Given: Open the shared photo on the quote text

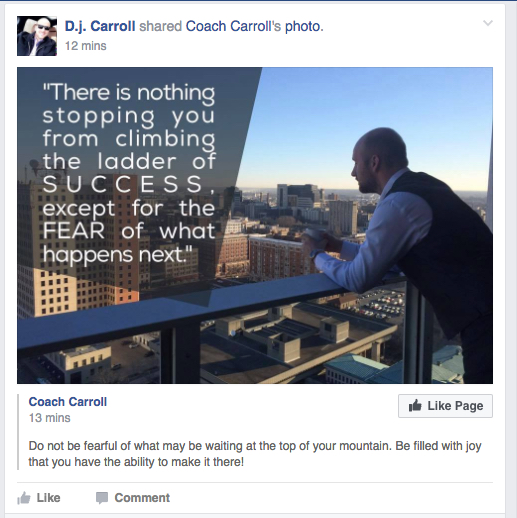Looking at the screenshot, I should pyautogui.click(x=129, y=173).
